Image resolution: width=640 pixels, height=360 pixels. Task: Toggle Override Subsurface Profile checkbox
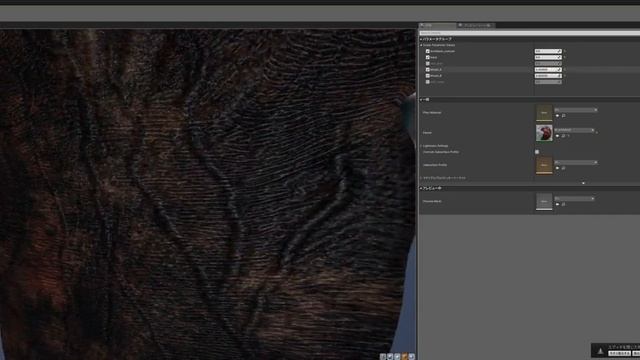tap(537, 152)
